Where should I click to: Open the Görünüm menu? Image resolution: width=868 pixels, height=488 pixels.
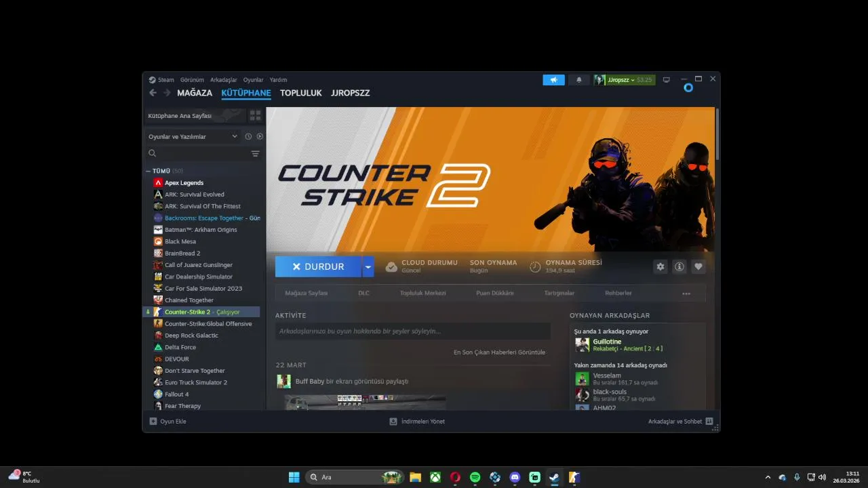192,80
